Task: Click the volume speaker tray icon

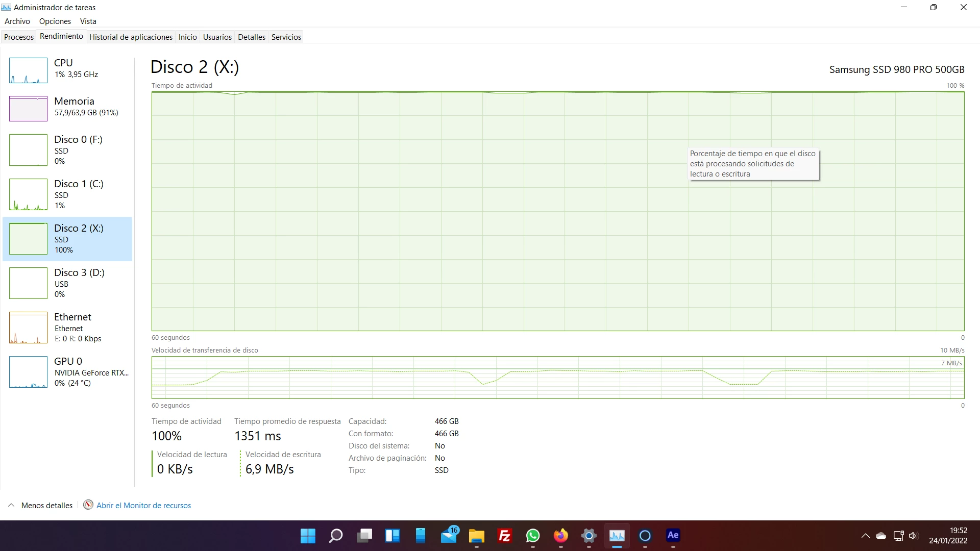Action: (x=913, y=536)
